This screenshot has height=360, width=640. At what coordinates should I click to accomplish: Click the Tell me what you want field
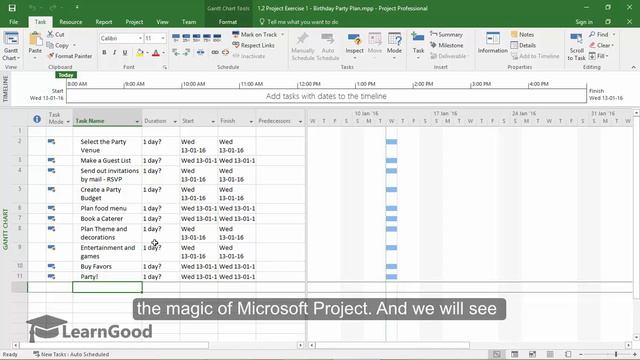click(x=302, y=22)
